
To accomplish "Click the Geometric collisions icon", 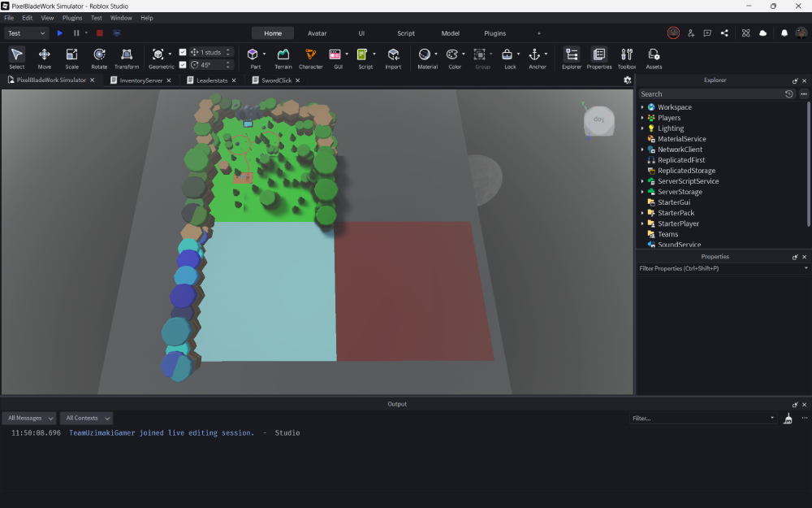I will 158,54.
